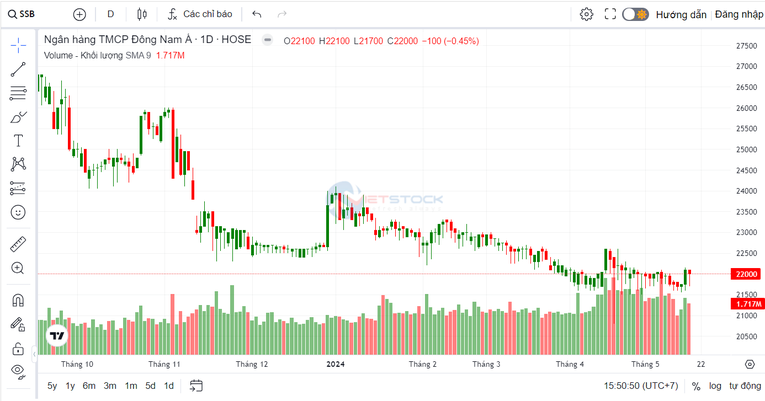Viewport: 765px width, 401px height.
Task: Select the crosshair cursor tool
Action: (x=18, y=46)
